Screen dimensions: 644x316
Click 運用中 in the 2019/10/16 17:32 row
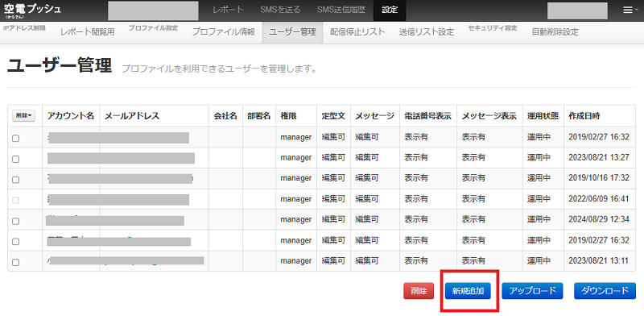(539, 178)
